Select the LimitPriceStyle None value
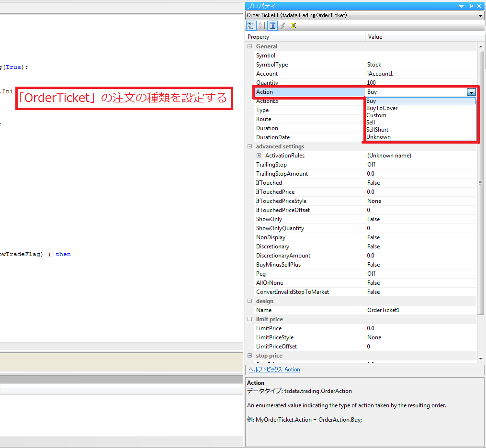 click(421, 337)
